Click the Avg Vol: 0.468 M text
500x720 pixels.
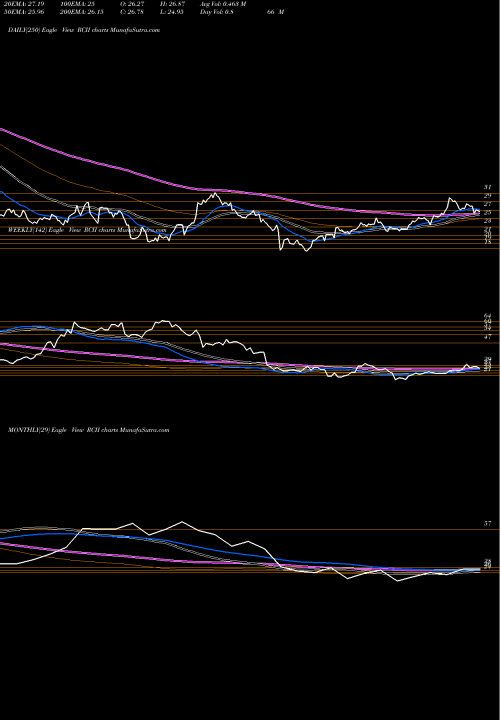tap(223, 4)
